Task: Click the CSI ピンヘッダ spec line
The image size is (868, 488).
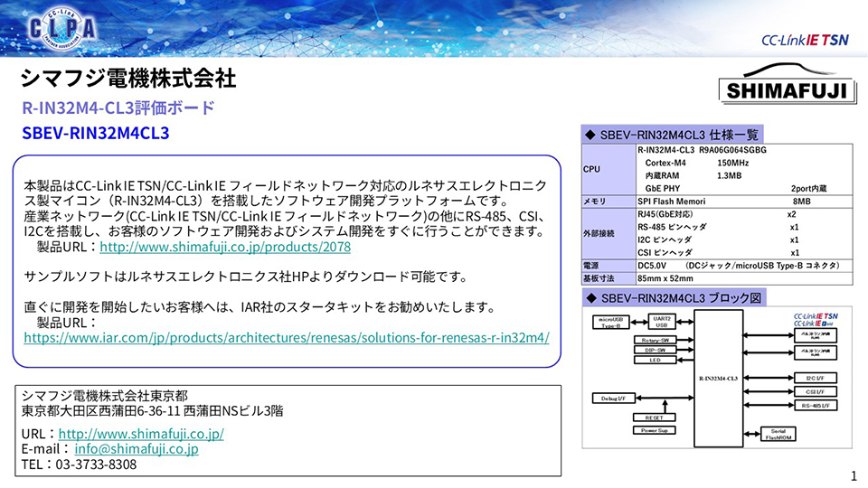Action: pos(718,252)
